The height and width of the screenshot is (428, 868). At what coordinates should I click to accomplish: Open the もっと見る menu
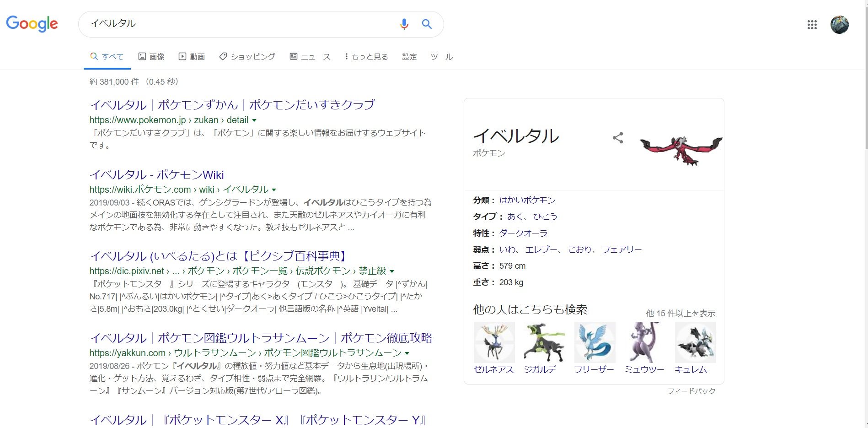pyautogui.click(x=366, y=57)
